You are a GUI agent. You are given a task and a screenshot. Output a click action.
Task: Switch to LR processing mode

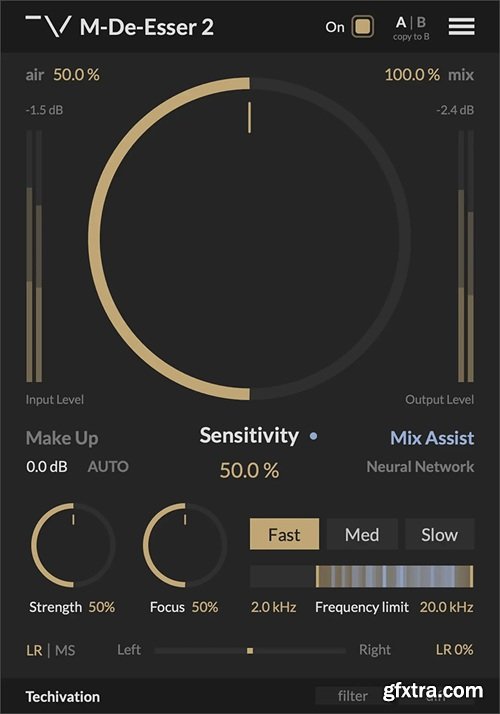coord(34,650)
